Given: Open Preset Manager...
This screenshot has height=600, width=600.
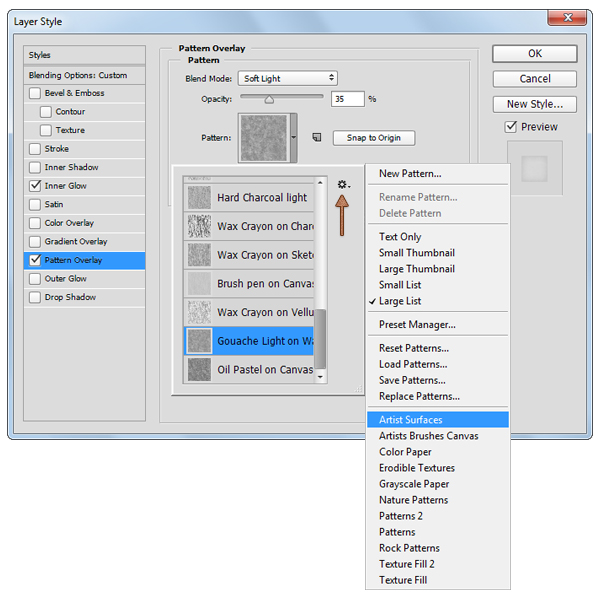Looking at the screenshot, I should tap(437, 325).
